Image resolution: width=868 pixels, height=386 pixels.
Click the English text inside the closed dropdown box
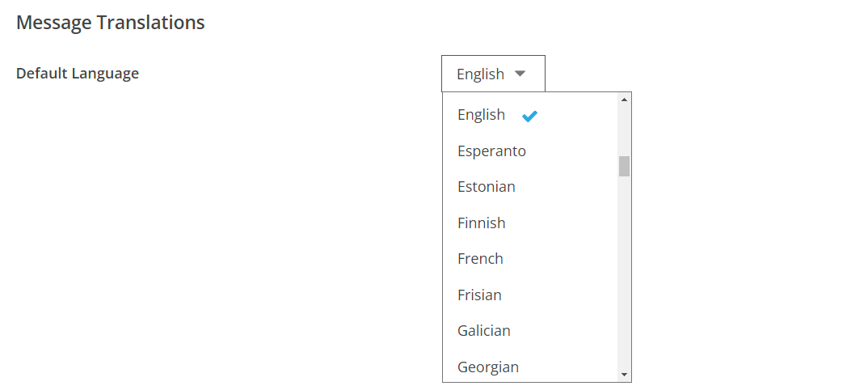481,74
